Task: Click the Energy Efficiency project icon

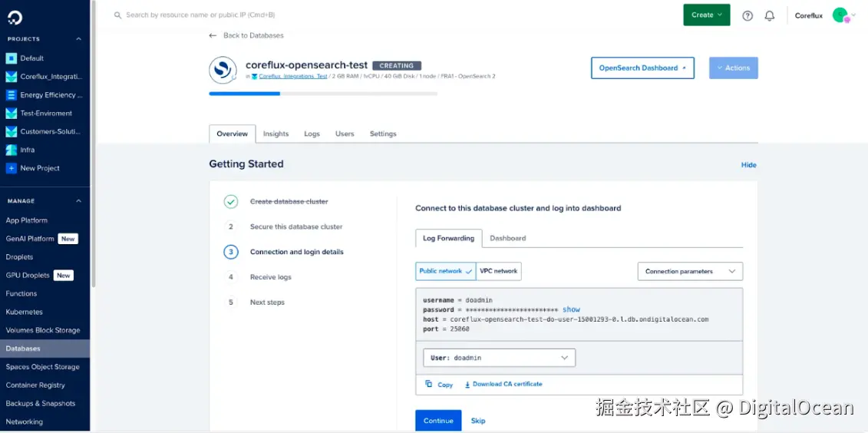Action: (11, 94)
